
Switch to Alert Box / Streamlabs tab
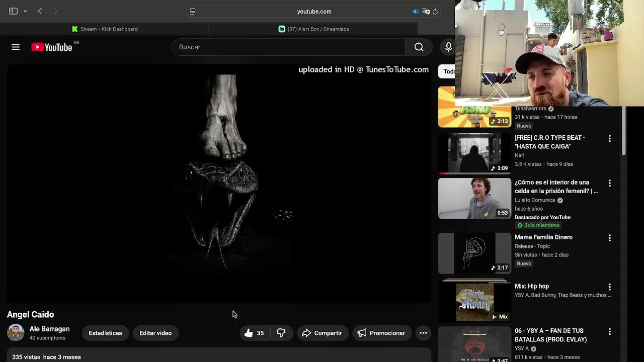(313, 29)
